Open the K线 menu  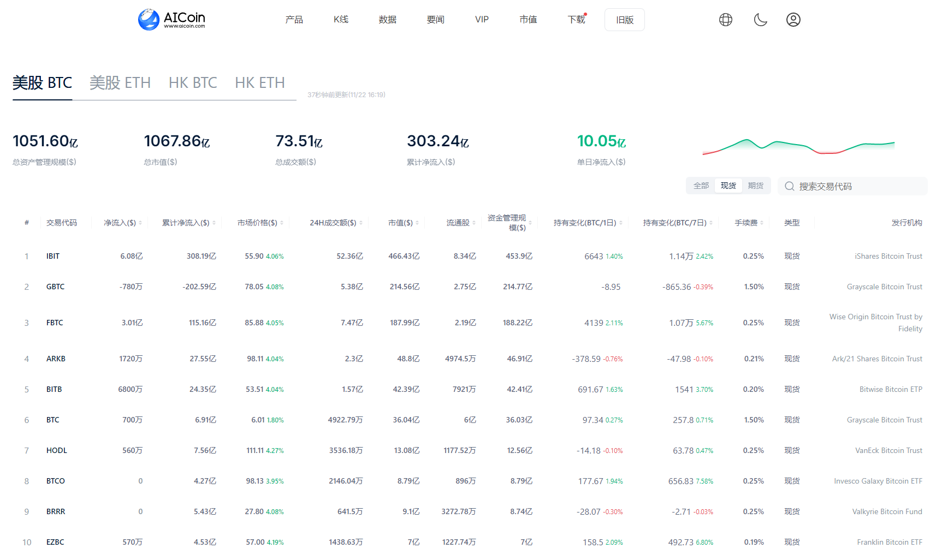341,20
